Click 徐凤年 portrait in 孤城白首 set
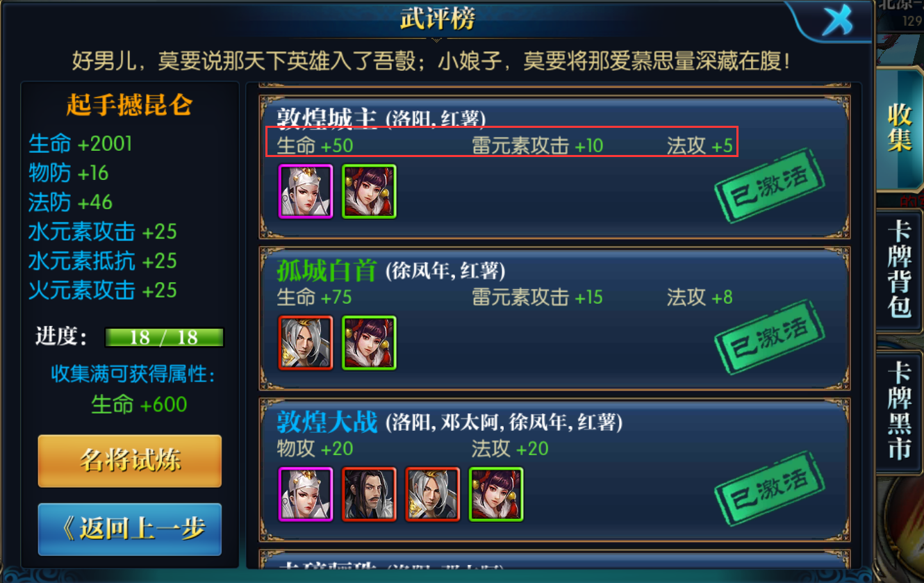 306,343
